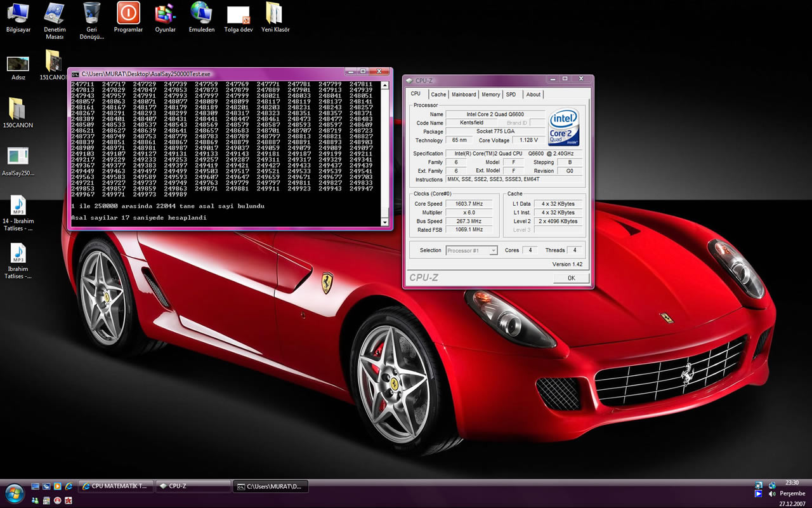Open the Processor #1 selection dropdown
Image resolution: width=812 pixels, height=508 pixels.
point(471,250)
